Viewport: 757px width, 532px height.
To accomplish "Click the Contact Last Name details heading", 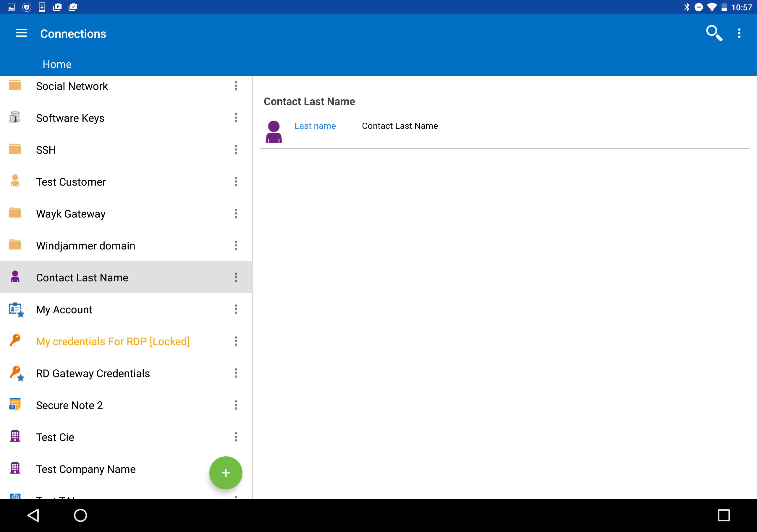I will coord(309,101).
